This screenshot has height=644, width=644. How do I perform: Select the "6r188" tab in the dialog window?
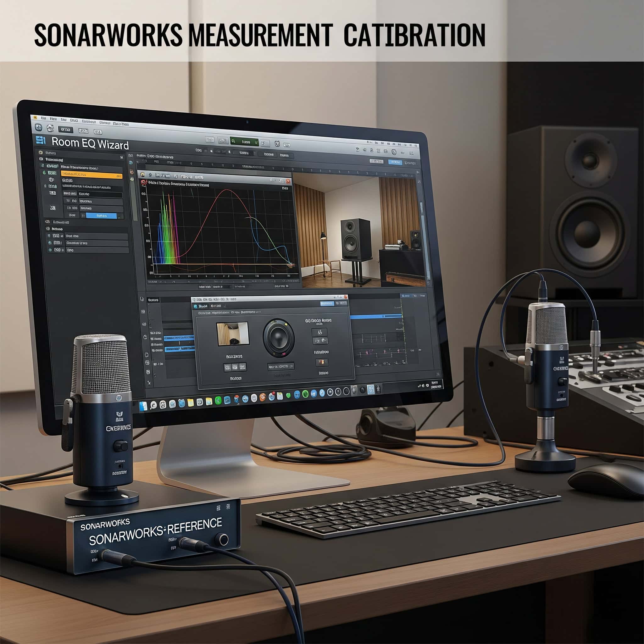coord(216,306)
